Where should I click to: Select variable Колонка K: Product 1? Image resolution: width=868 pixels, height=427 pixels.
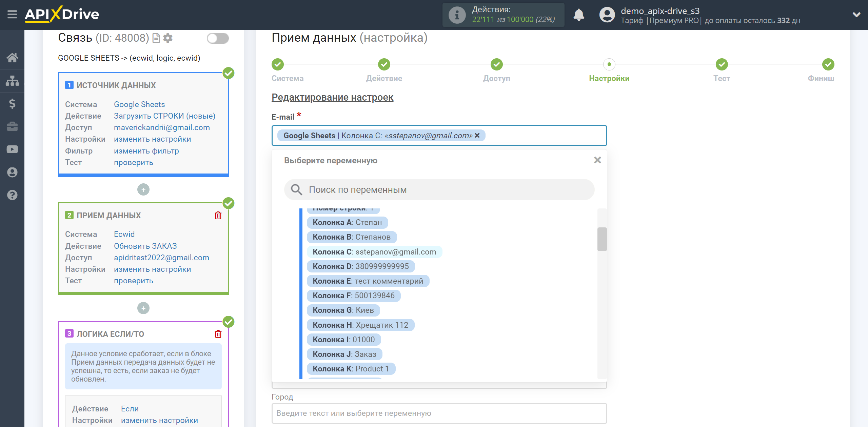coord(351,369)
